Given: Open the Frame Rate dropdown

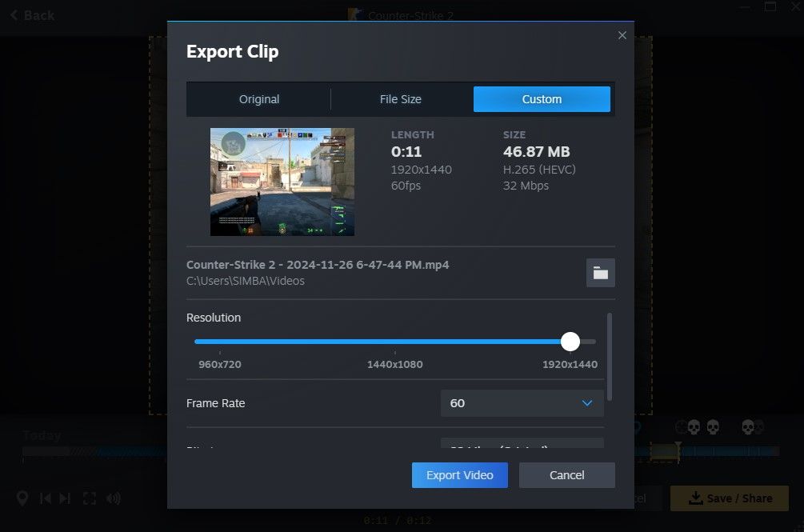Looking at the screenshot, I should click(522, 403).
